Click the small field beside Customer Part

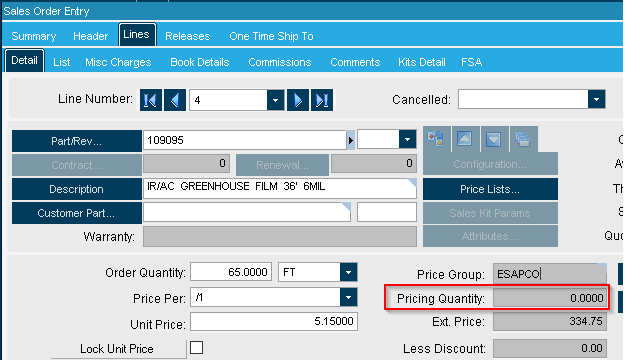[387, 212]
